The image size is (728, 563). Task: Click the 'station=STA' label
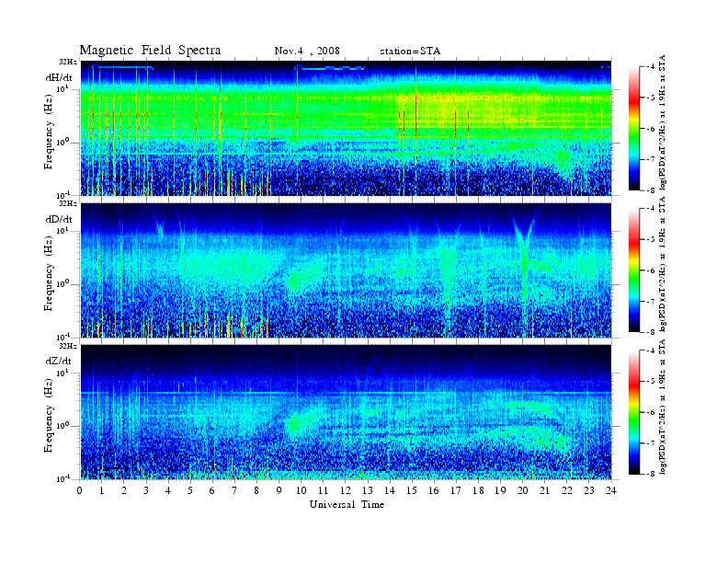pyautogui.click(x=410, y=51)
